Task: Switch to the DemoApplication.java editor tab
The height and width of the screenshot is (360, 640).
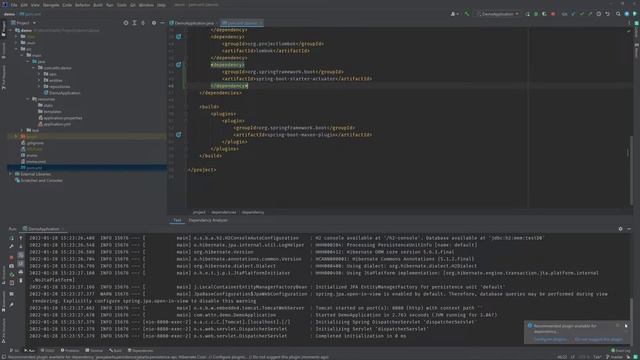Action: coord(192,23)
